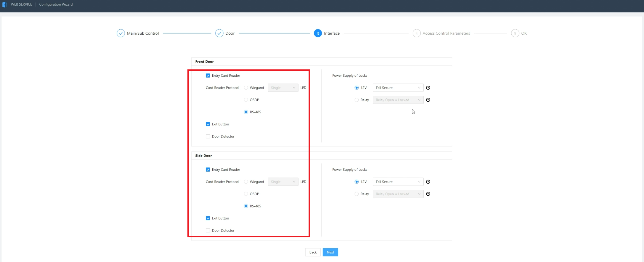Open Front Door Fail Secure dropdown
644x262 pixels.
click(398, 88)
